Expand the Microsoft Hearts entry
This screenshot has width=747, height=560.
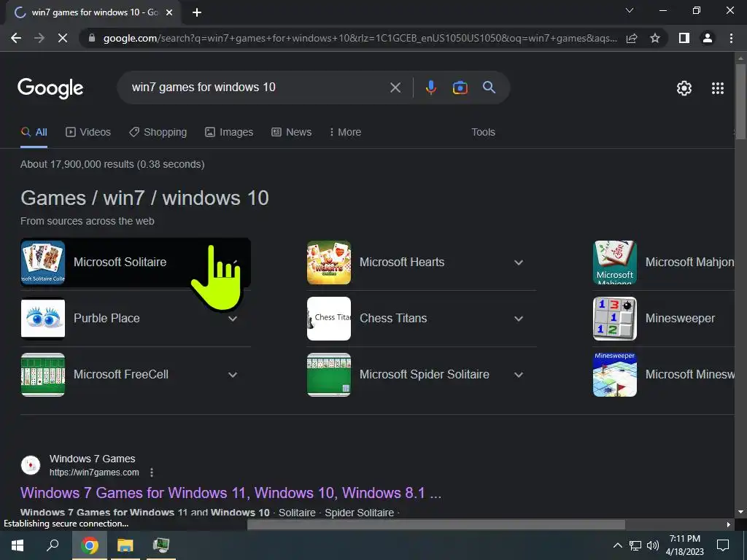click(x=519, y=262)
